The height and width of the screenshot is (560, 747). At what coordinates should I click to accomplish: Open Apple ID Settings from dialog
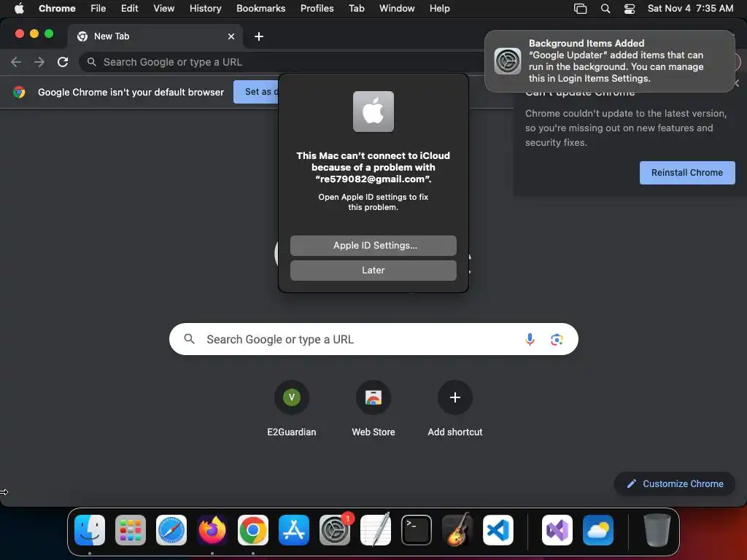pyautogui.click(x=373, y=245)
